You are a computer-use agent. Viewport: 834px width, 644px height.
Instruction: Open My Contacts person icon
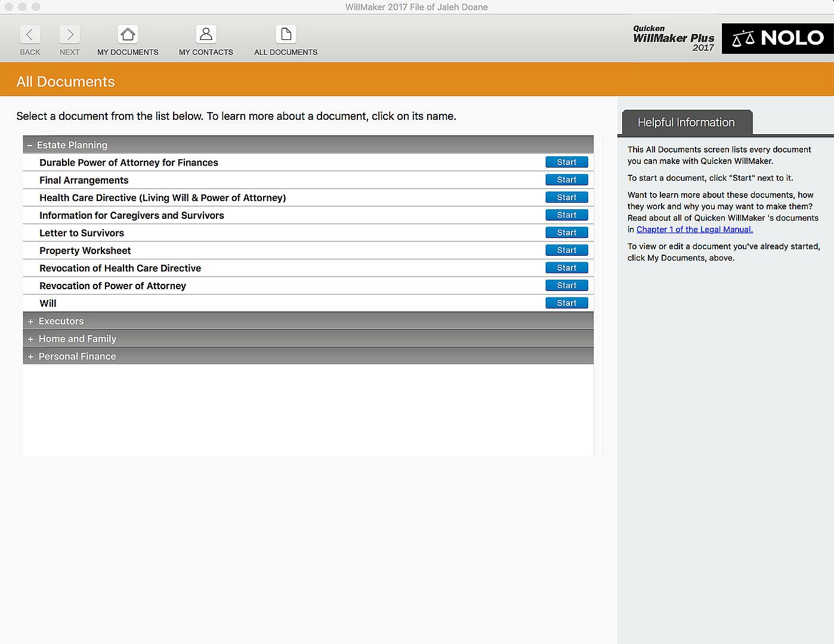point(206,35)
